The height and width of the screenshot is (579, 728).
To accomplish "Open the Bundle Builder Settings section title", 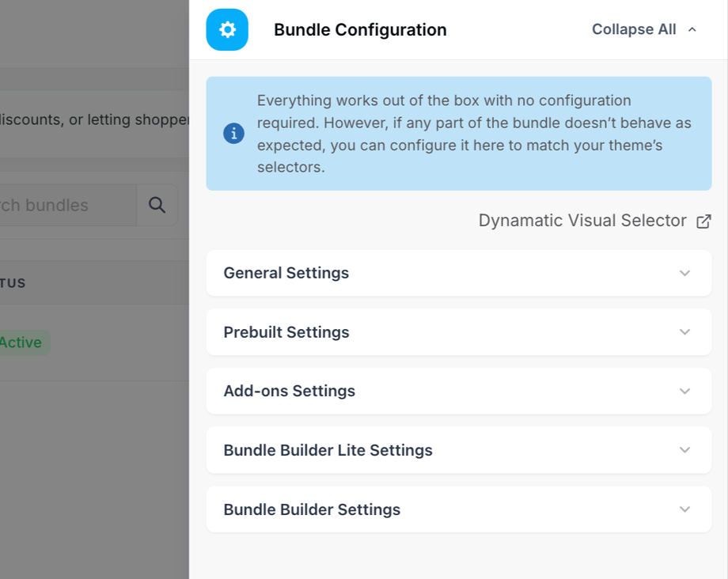I will [312, 509].
